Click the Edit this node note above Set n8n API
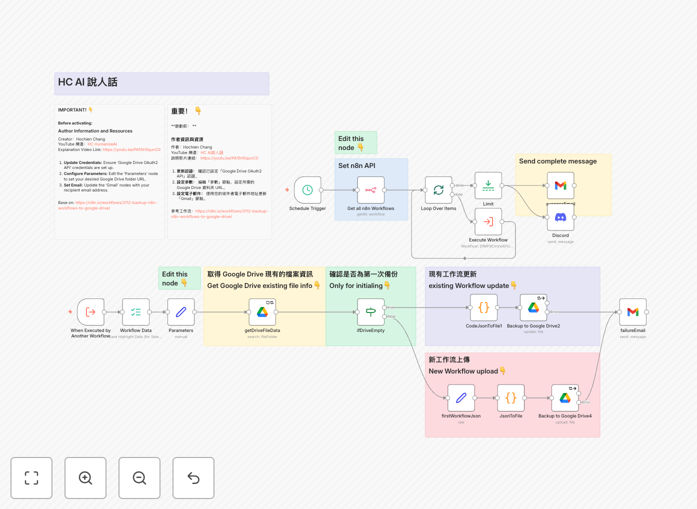697x509 pixels. [356, 142]
